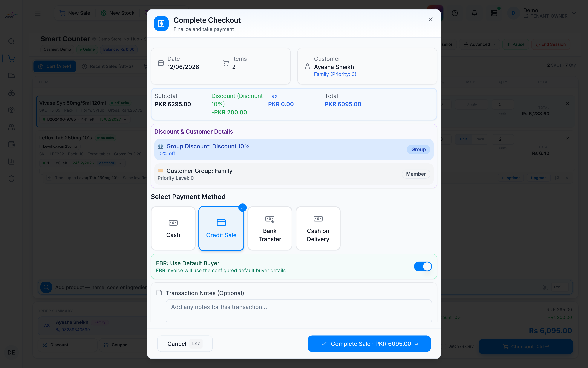Click End Session button
The height and width of the screenshot is (368, 588).
coord(551,45)
